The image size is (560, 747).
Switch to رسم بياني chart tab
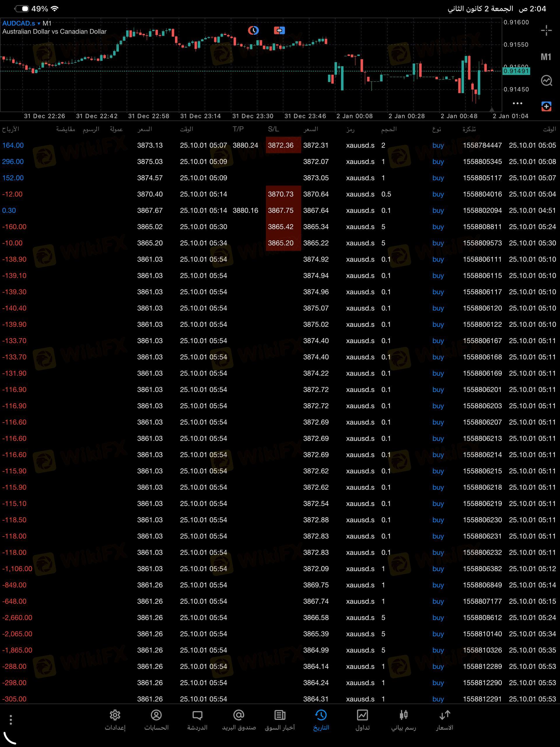click(403, 720)
